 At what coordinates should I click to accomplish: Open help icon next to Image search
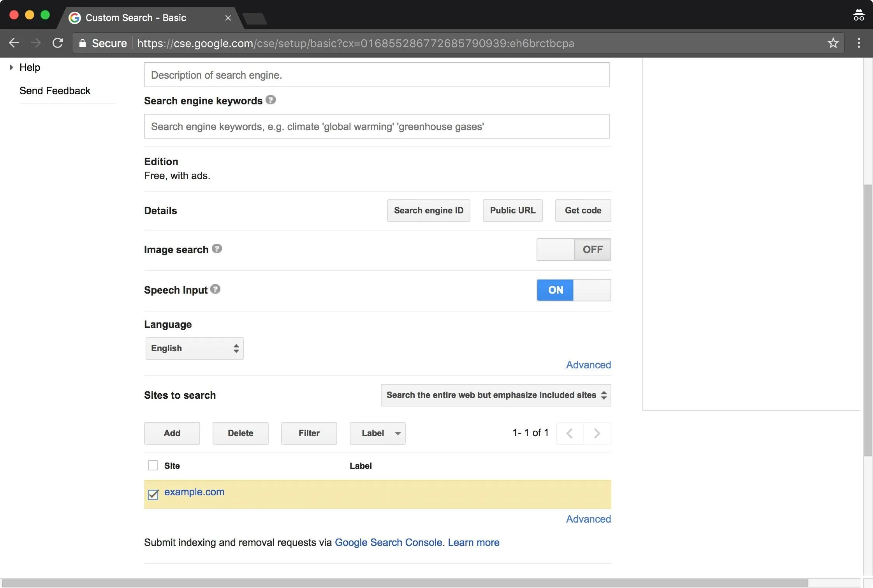pyautogui.click(x=217, y=249)
